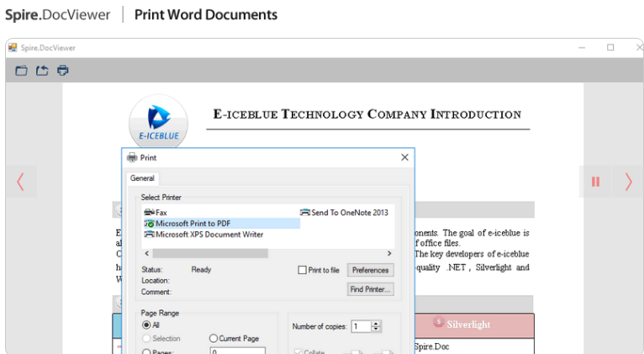Minimize the Spire.DocViewer window
The image size is (644, 354).
point(582,48)
